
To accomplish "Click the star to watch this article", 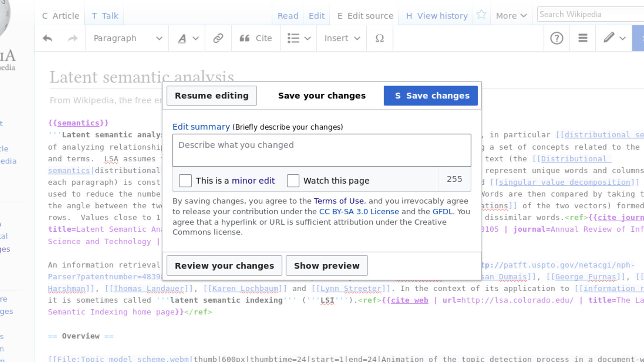I will tap(481, 14).
